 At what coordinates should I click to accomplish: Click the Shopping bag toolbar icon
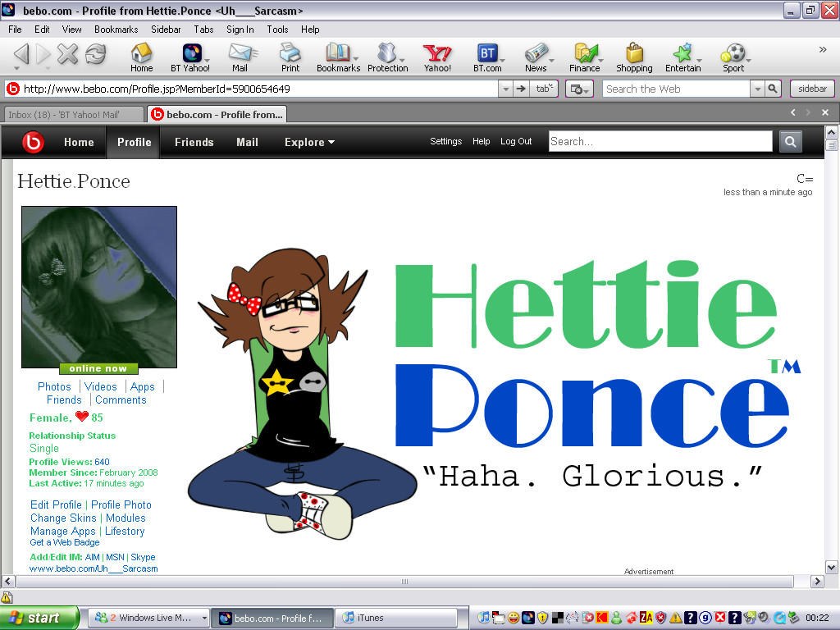[x=634, y=57]
